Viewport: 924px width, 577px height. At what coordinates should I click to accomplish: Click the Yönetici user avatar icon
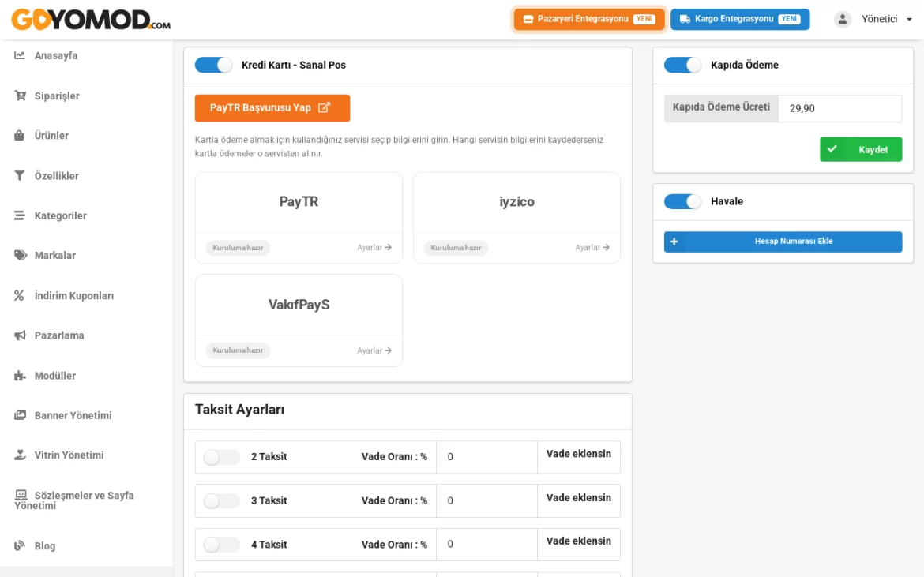point(843,19)
